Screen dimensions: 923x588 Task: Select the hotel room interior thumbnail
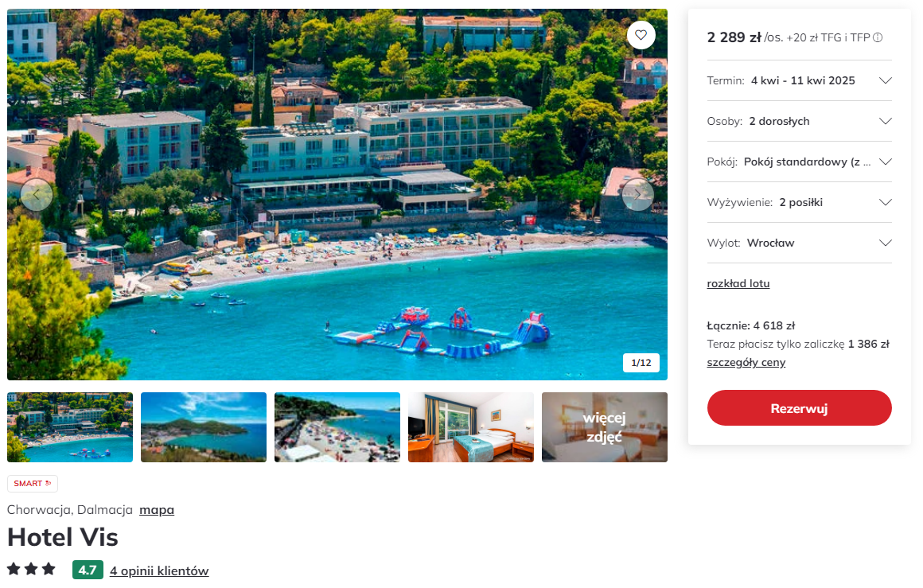[471, 427]
